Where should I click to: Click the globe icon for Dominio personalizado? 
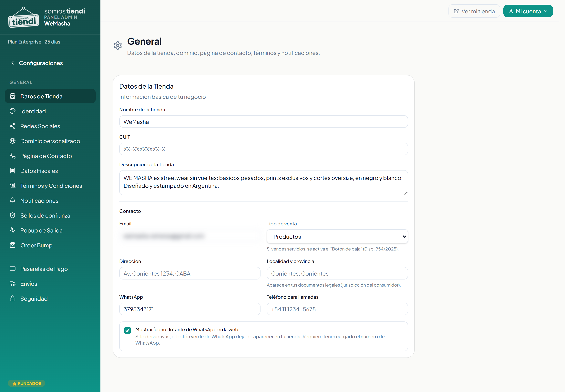pos(13,141)
